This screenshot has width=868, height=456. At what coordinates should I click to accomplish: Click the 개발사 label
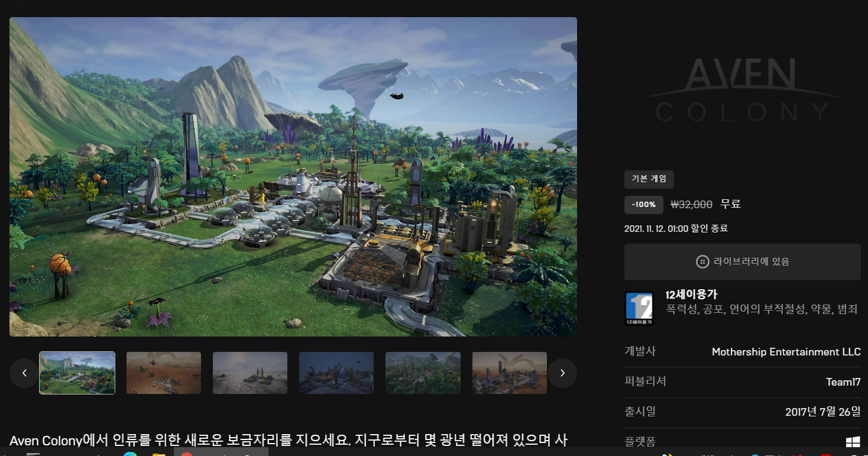point(640,351)
